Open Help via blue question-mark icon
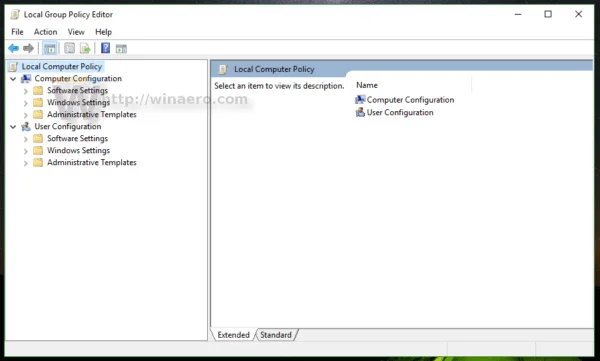Image resolution: width=600 pixels, height=361 pixels. [105, 48]
